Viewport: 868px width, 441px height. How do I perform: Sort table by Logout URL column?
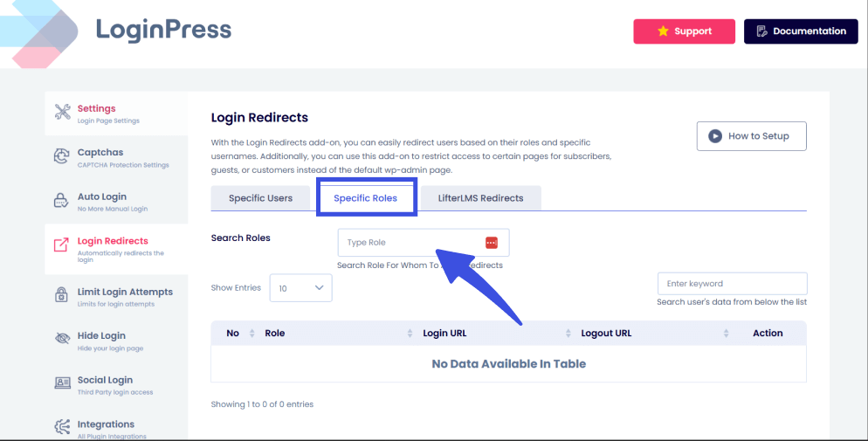click(x=648, y=334)
